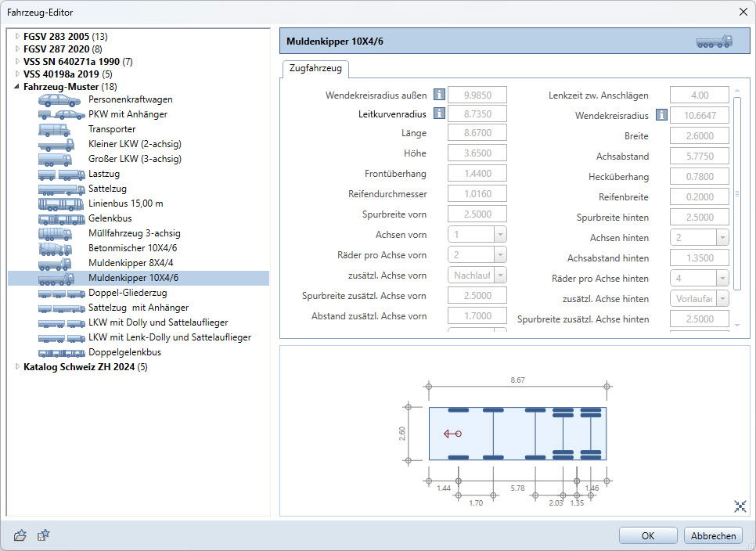Click the Abstand zusätzl. Achse vorn field

477,315
